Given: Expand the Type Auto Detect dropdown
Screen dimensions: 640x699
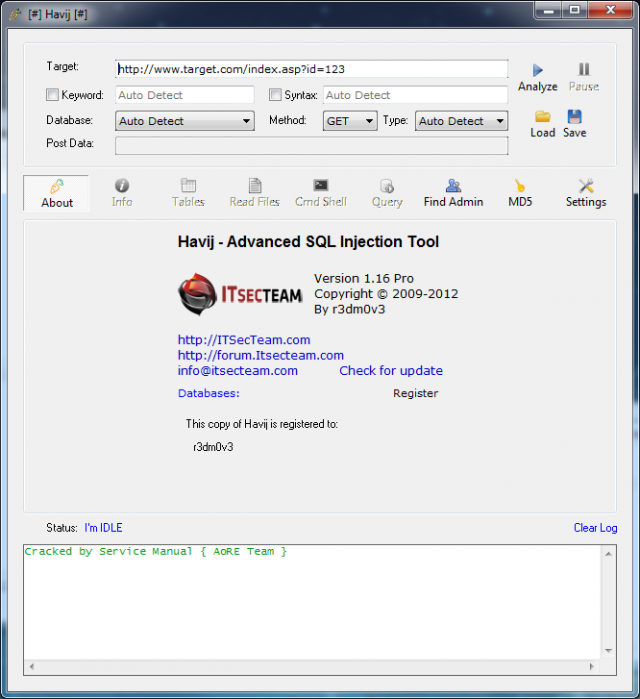Looking at the screenshot, I should (461, 121).
